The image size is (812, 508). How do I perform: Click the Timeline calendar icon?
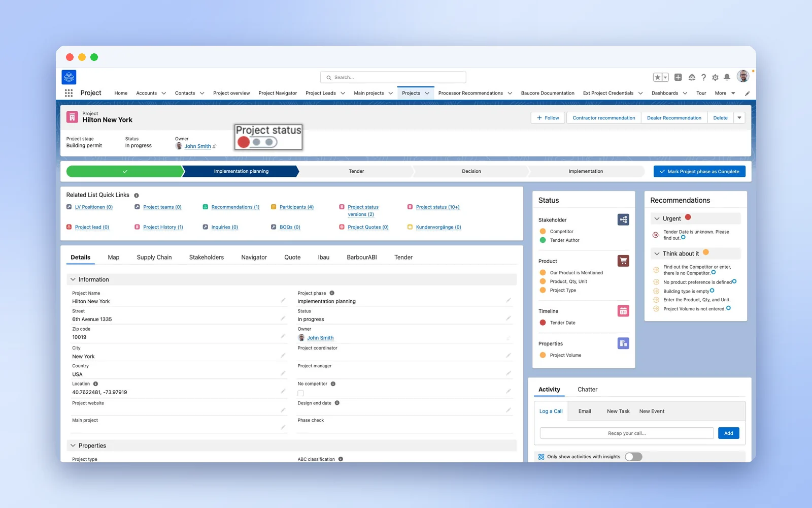click(623, 311)
